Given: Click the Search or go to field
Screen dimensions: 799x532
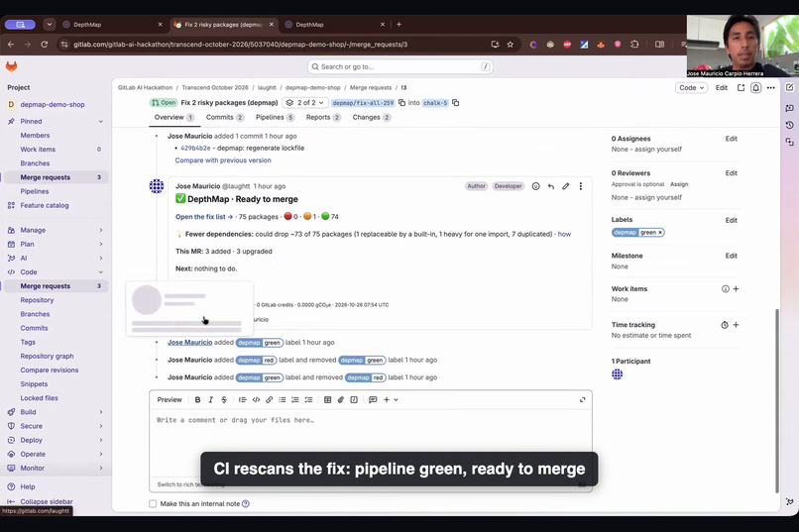Looking at the screenshot, I should pyautogui.click(x=400, y=66).
